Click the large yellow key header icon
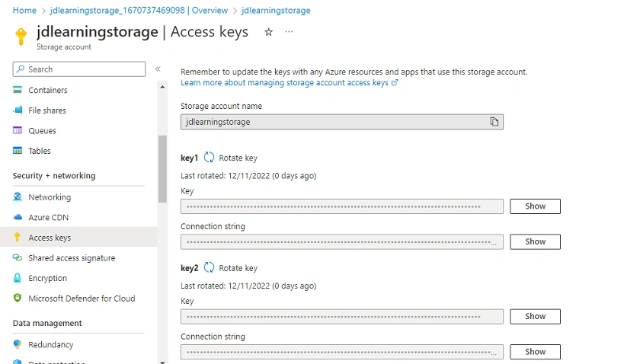Viewport: 640px width, 364px height. click(21, 36)
